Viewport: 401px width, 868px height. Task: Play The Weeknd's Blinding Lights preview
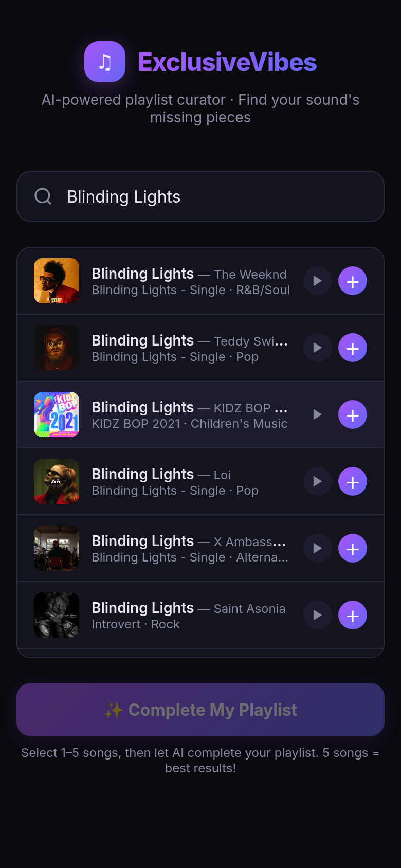click(x=317, y=281)
